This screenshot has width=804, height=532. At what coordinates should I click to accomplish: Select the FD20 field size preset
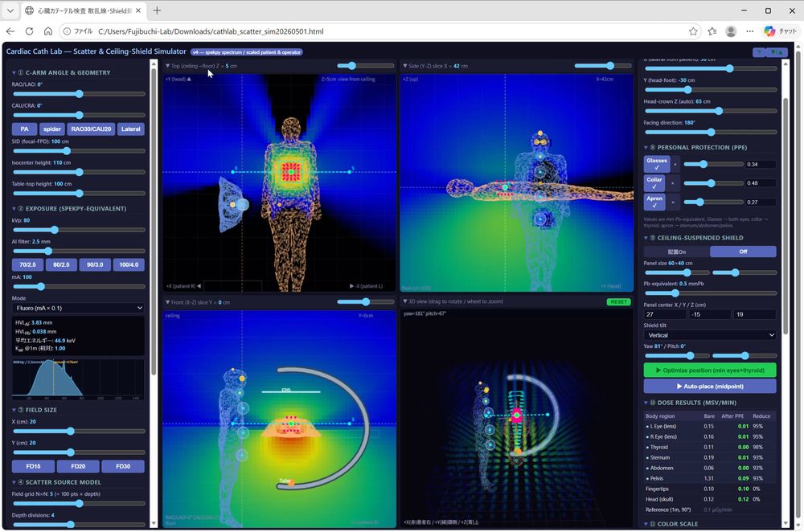(x=78, y=466)
